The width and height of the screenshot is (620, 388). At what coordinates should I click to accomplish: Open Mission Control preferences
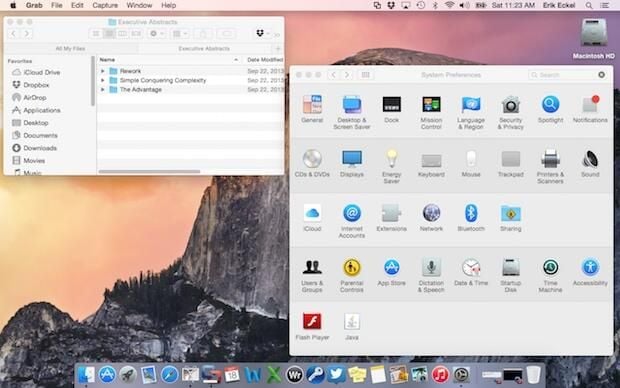pyautogui.click(x=431, y=112)
